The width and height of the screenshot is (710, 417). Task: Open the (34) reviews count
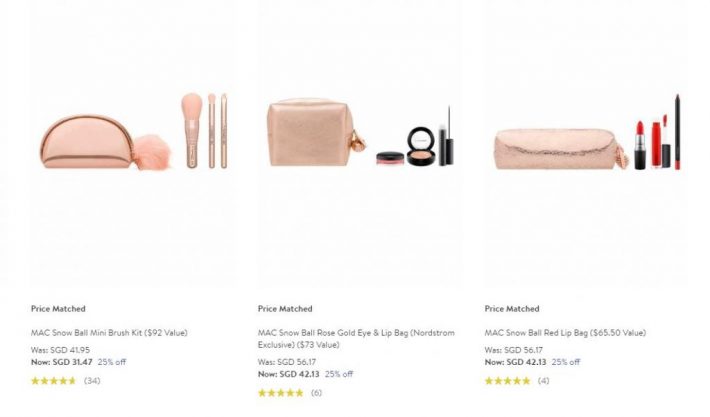coord(92,381)
